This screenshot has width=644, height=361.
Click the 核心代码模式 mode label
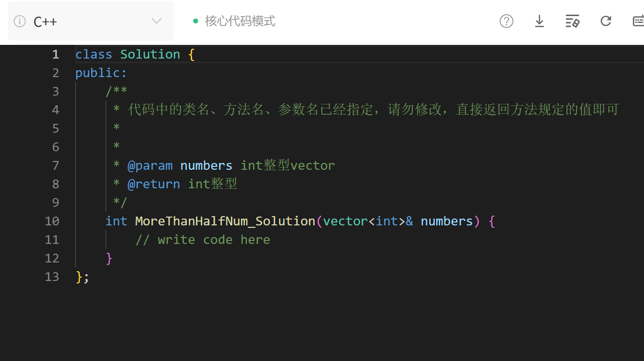(240, 21)
